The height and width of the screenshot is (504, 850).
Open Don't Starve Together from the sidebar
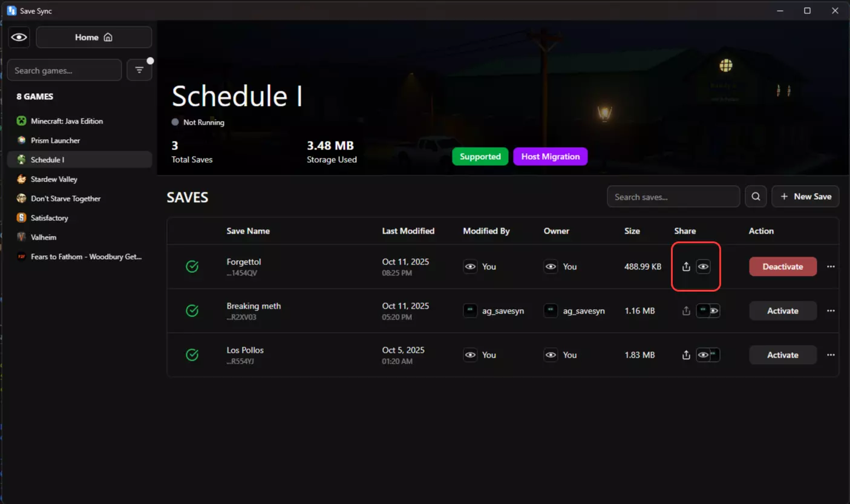point(79,198)
